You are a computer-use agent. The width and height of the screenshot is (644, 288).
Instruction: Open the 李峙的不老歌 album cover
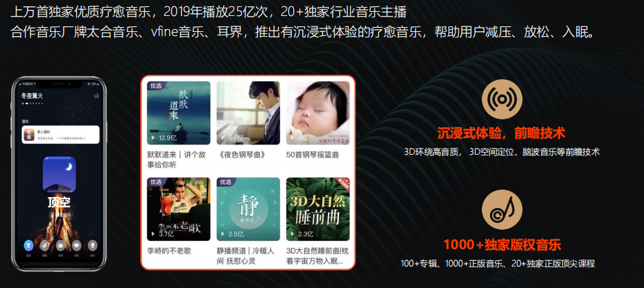pos(179,209)
